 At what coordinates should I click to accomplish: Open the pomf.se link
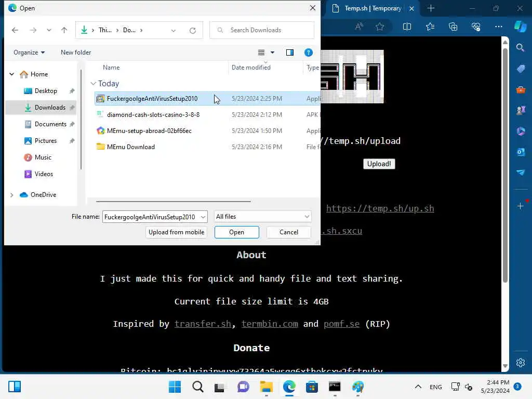(x=341, y=324)
